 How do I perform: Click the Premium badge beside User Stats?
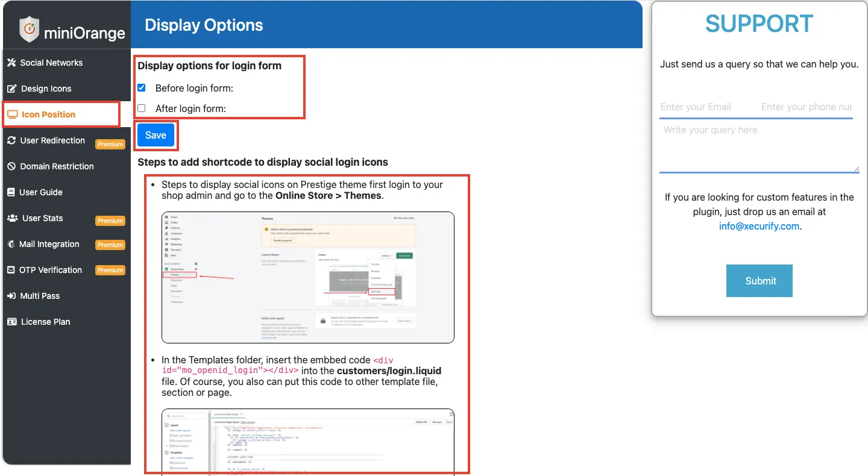tap(110, 221)
